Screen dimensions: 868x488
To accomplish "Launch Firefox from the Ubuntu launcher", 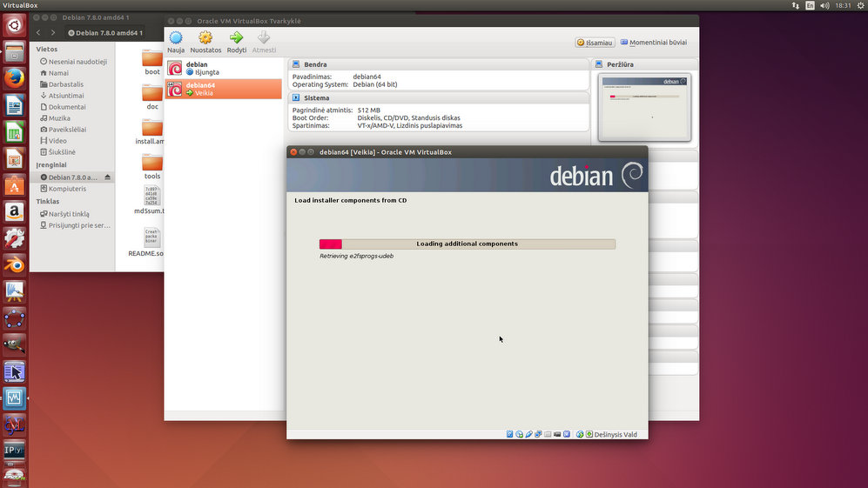I will pos(14,78).
